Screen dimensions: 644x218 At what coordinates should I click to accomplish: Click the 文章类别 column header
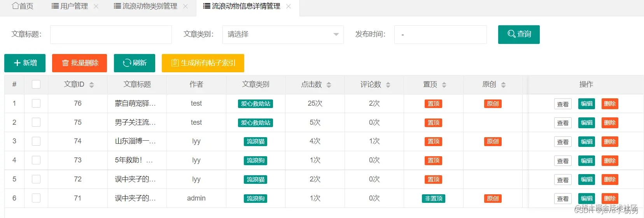[255, 84]
